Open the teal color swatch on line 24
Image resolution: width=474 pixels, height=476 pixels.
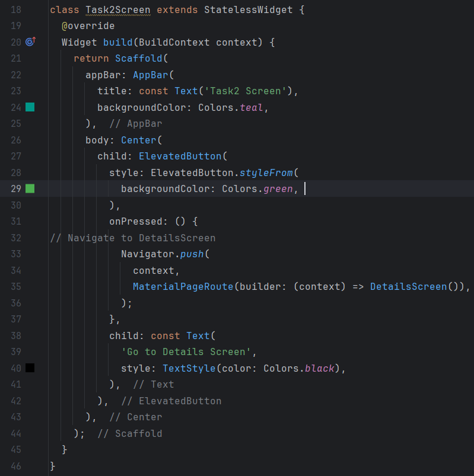tap(30, 107)
